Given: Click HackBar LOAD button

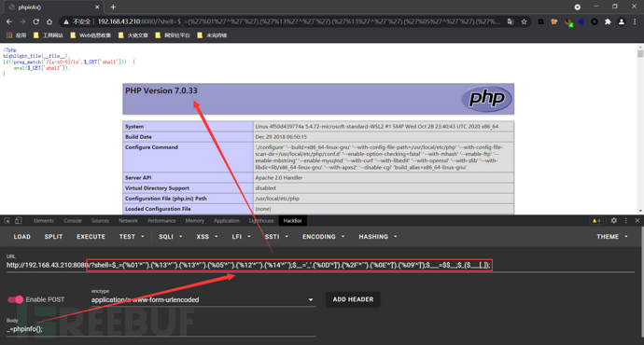Looking at the screenshot, I should point(21,237).
